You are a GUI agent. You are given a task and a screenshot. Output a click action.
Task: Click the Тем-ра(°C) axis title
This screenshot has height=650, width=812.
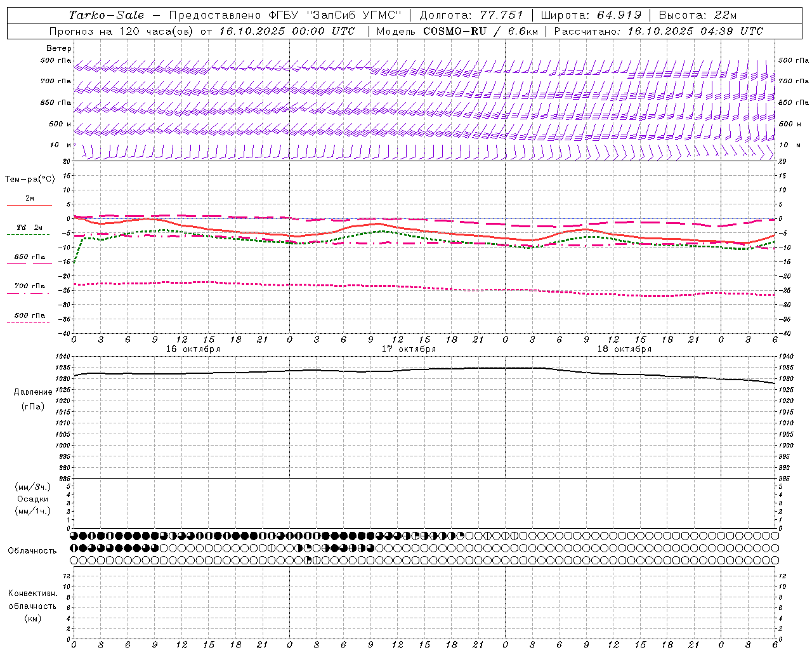point(30,179)
